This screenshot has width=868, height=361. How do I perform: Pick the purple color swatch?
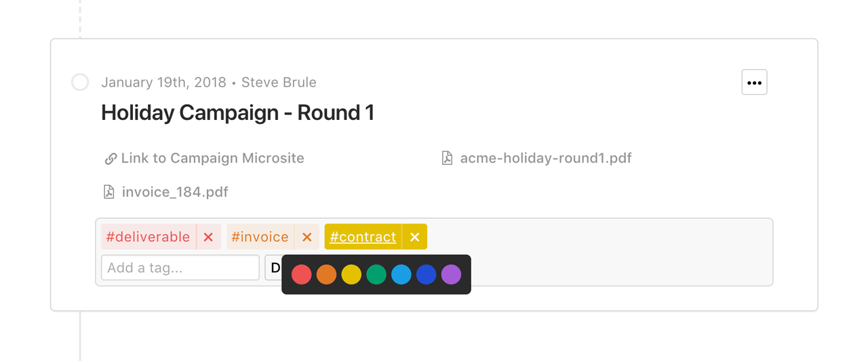point(451,274)
